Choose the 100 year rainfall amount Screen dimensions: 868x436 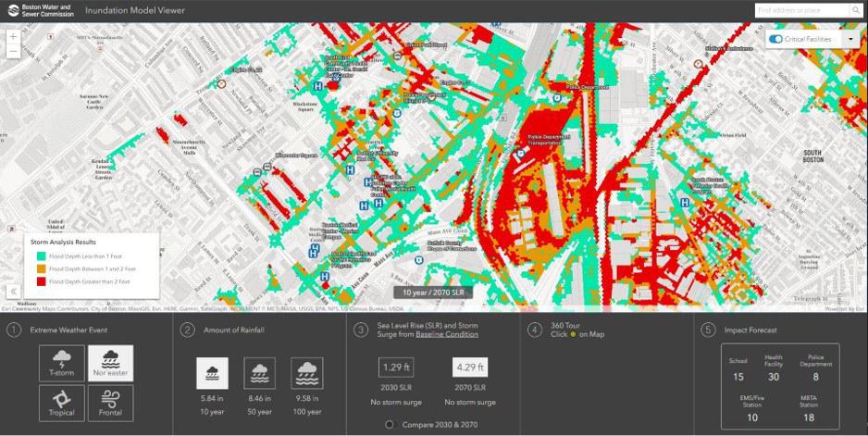click(x=306, y=373)
